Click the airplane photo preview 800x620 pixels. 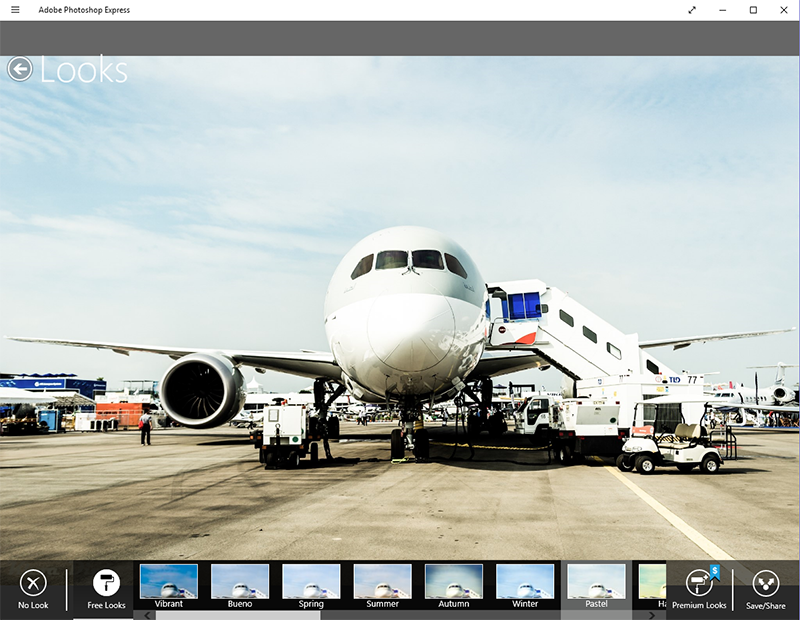pos(400,300)
